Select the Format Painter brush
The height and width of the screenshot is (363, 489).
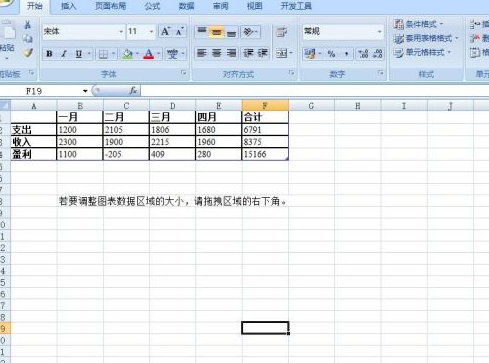coord(28,53)
